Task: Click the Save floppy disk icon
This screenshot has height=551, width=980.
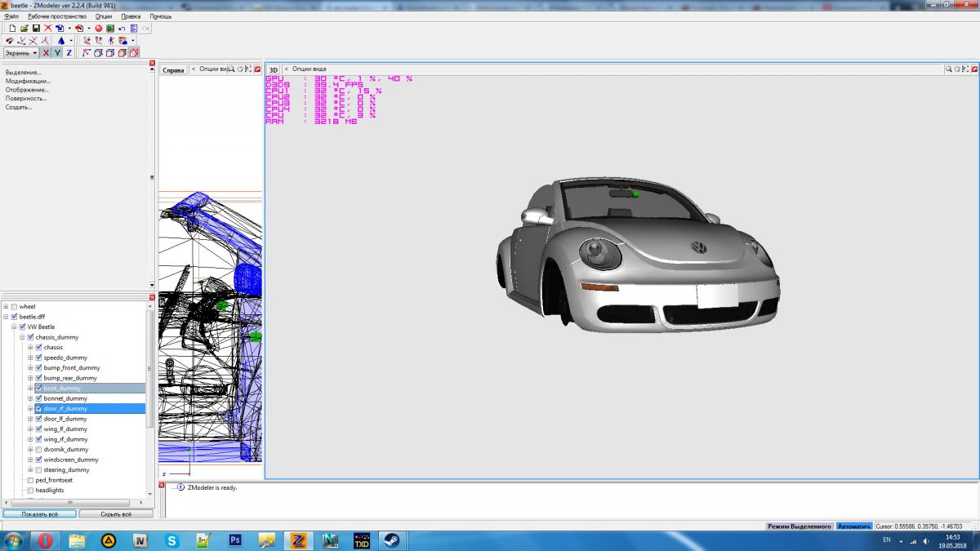Action: (36, 28)
